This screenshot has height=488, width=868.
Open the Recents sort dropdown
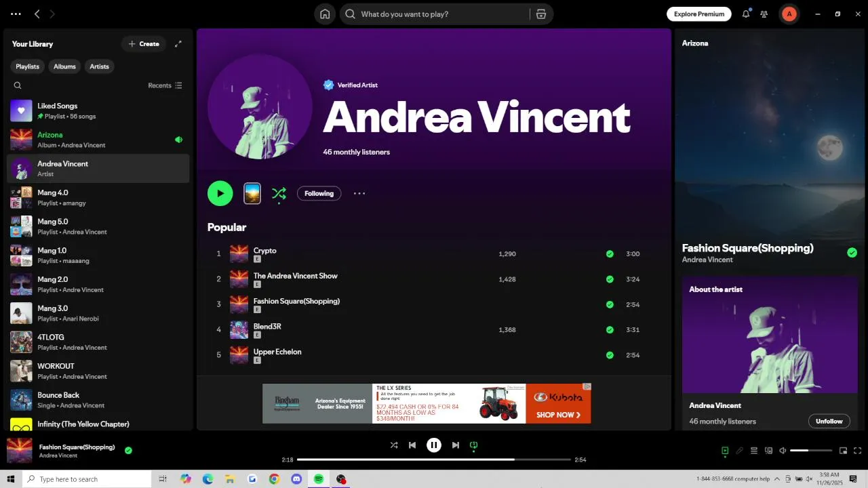click(x=165, y=85)
